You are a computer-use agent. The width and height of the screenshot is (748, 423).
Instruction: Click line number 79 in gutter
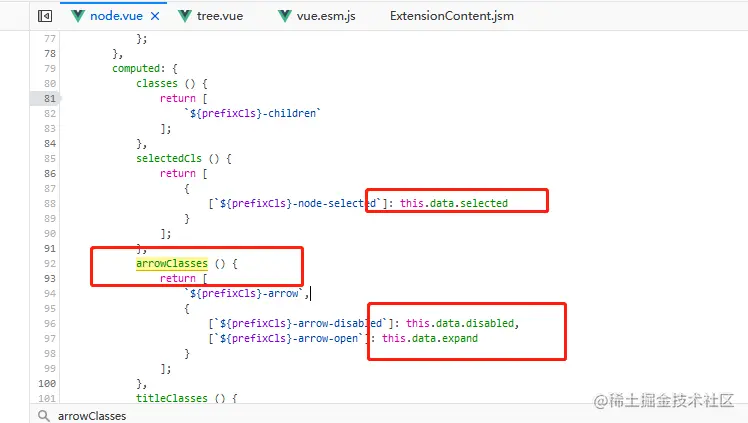pyautogui.click(x=50, y=68)
